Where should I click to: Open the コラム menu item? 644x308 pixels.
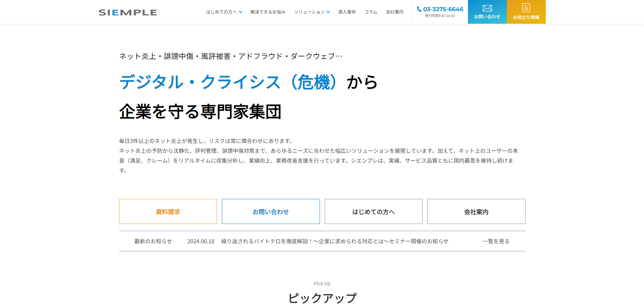371,12
